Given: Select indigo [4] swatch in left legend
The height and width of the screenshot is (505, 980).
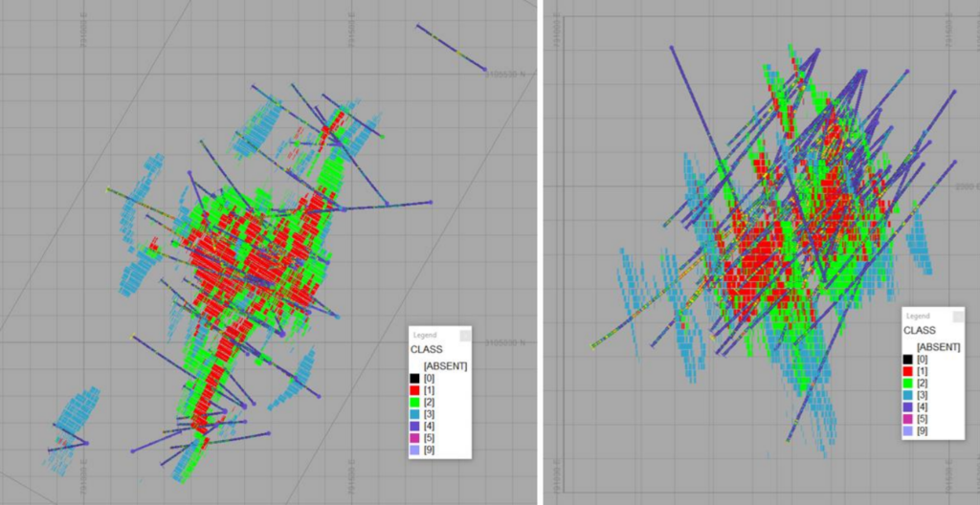Looking at the screenshot, I should pyautogui.click(x=414, y=426).
